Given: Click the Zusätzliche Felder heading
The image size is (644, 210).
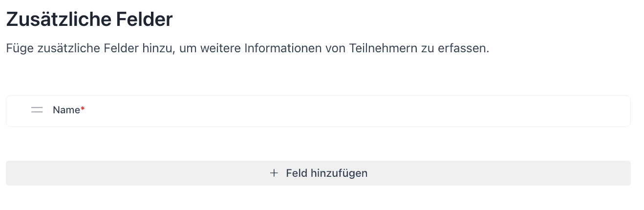Looking at the screenshot, I should pyautogui.click(x=89, y=20).
